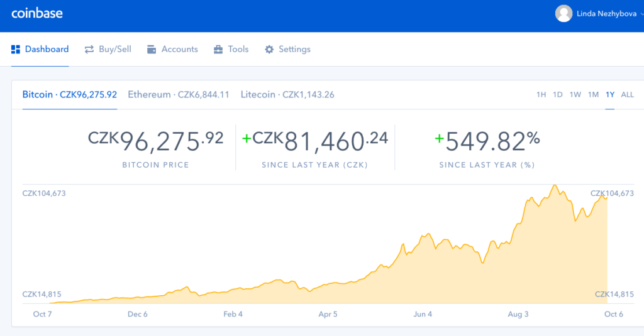Click the Oct 7 date label

42,314
